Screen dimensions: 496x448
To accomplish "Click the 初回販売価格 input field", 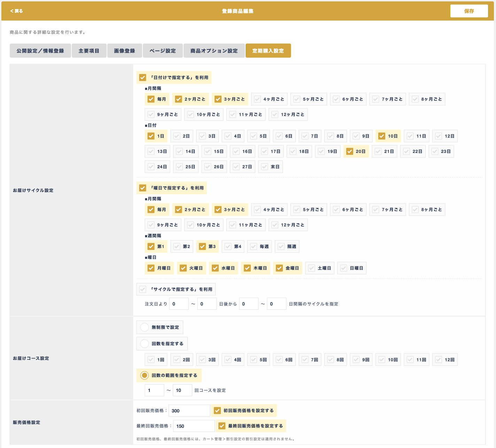I will click(189, 411).
